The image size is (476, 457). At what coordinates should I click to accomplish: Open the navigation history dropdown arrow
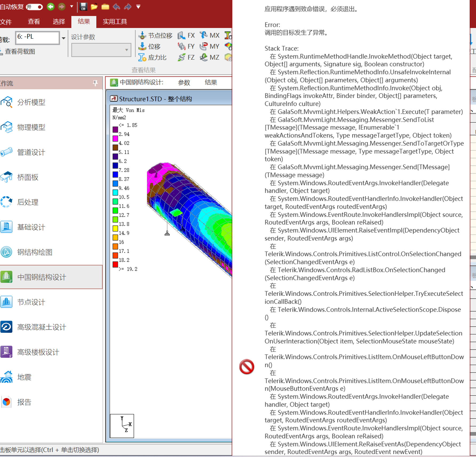tap(71, 6)
